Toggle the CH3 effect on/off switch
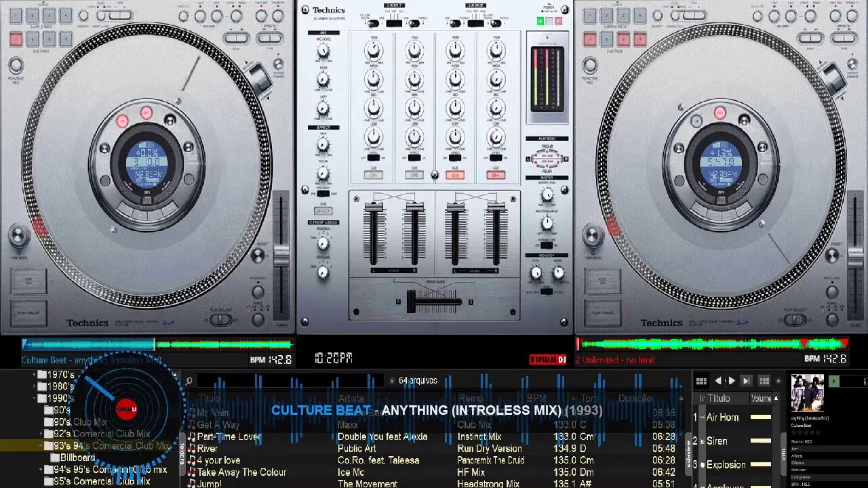This screenshot has height=488, width=868. pos(456,157)
